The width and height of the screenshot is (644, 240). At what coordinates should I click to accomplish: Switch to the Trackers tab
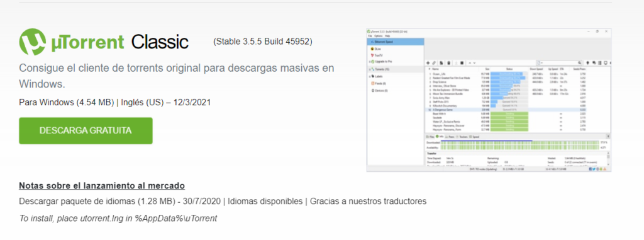[462, 137]
